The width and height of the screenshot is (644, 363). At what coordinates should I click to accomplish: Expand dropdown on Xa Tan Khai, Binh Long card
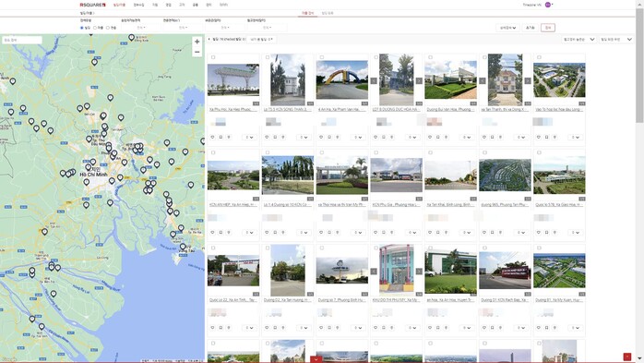[467, 233]
